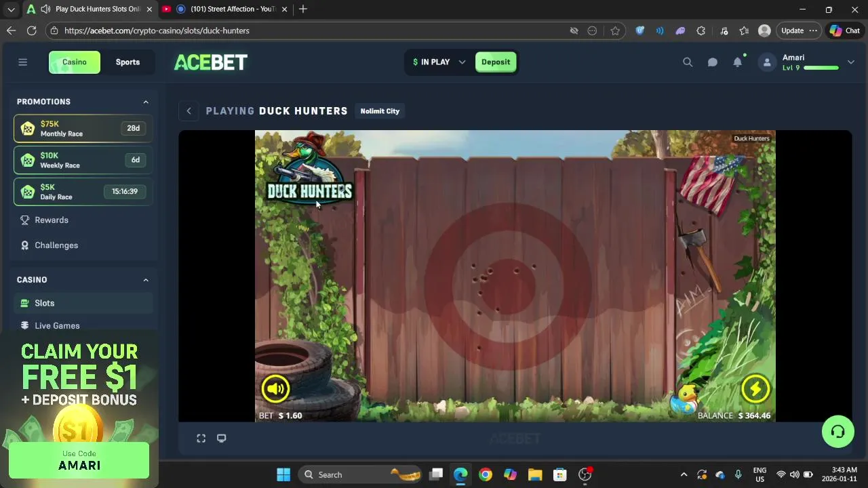Click the Duck Hunters game logo

(x=309, y=169)
